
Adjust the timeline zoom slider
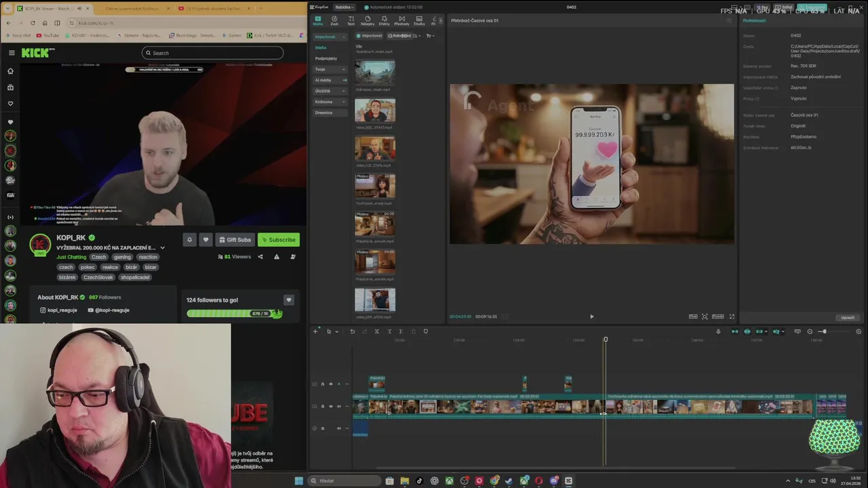(824, 331)
